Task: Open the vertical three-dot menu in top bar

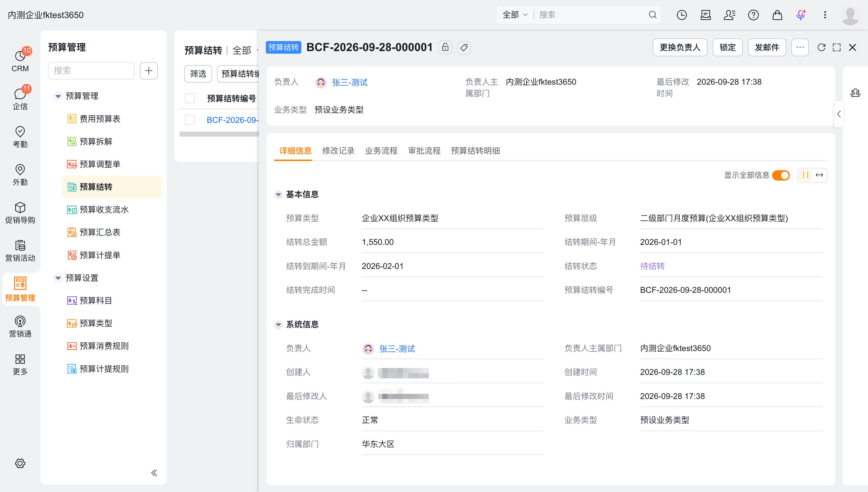Action: [825, 15]
